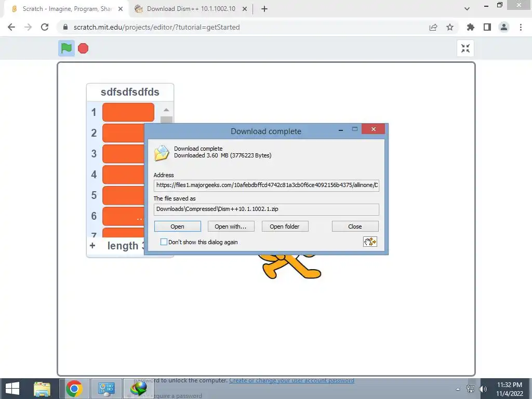The width and height of the screenshot is (532, 399).
Task: Click the Chrome address bar URL
Action: tap(157, 27)
